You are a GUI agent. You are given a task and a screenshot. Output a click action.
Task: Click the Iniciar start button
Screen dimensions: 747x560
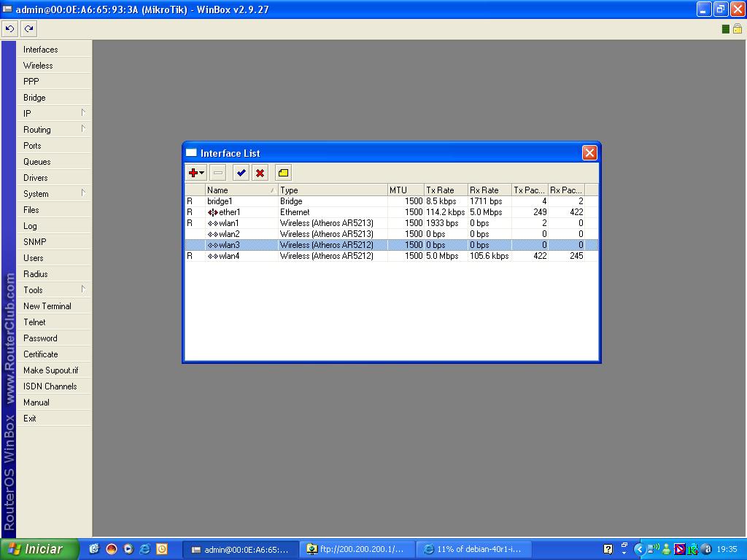click(x=39, y=549)
